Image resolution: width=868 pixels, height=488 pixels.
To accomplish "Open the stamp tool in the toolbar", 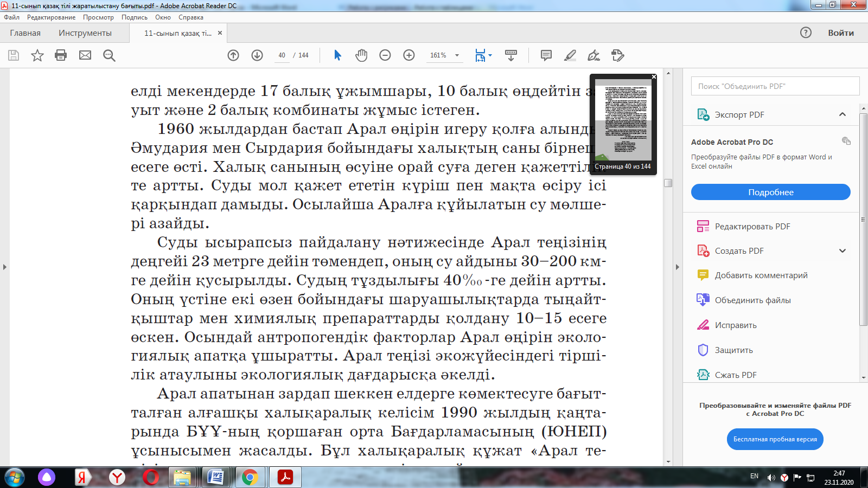I will pyautogui.click(x=618, y=55).
